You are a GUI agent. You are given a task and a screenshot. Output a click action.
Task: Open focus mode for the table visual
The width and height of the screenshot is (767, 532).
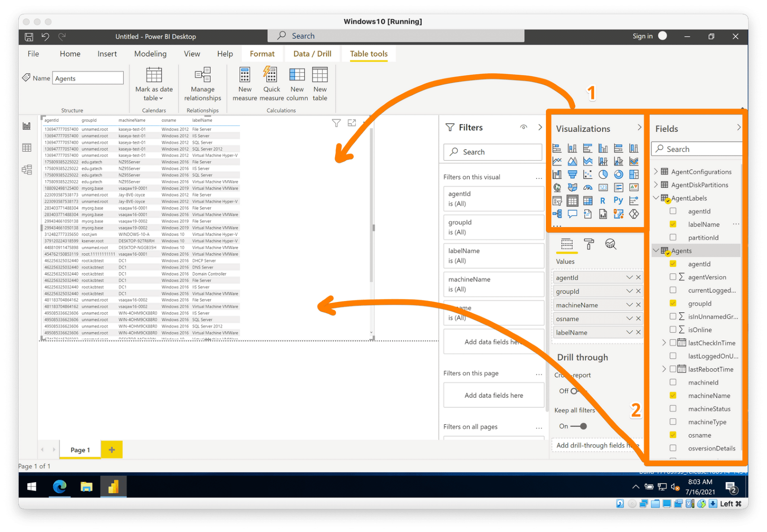[352, 123]
